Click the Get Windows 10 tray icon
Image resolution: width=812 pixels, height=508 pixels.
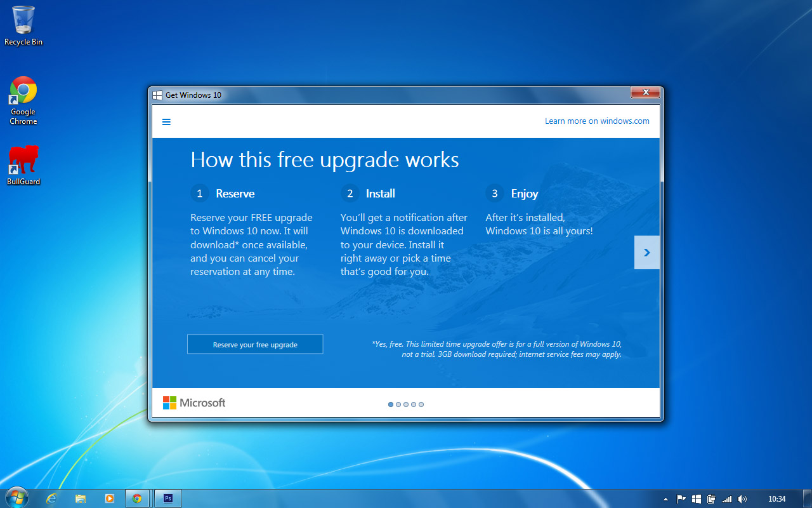[697, 499]
